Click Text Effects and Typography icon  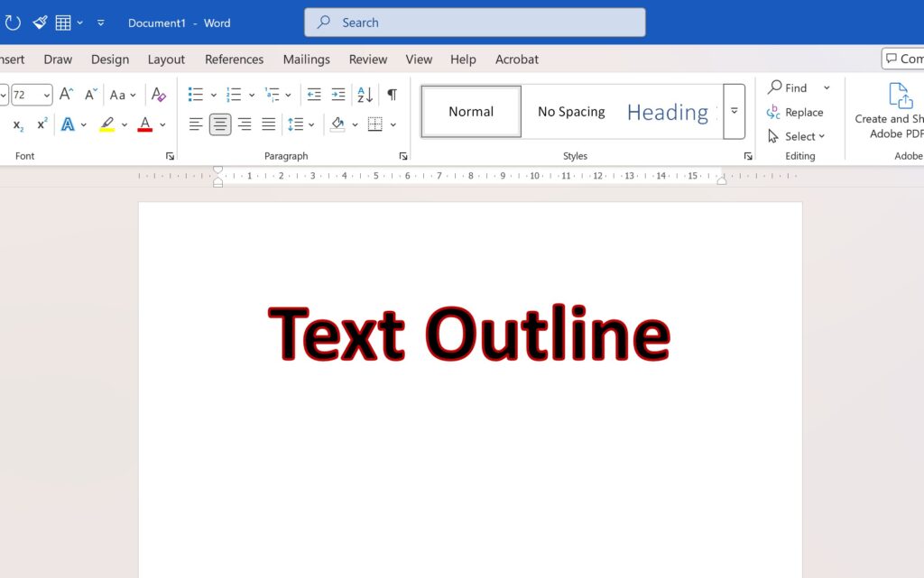click(68, 124)
